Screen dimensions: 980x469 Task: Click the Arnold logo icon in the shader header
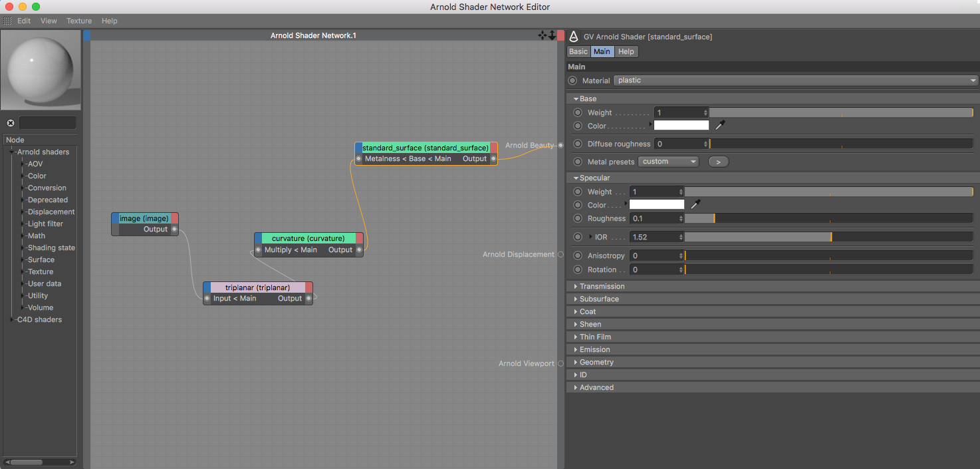[x=574, y=37]
